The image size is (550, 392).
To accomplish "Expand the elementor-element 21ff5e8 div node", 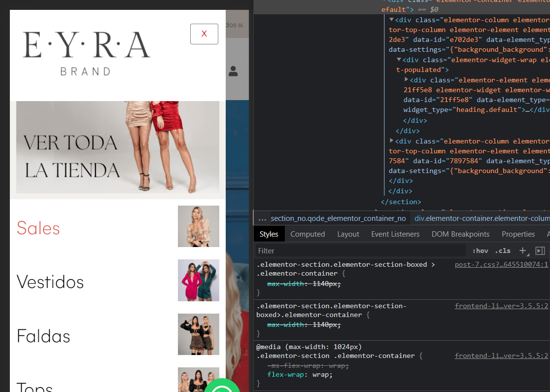I will coord(406,80).
